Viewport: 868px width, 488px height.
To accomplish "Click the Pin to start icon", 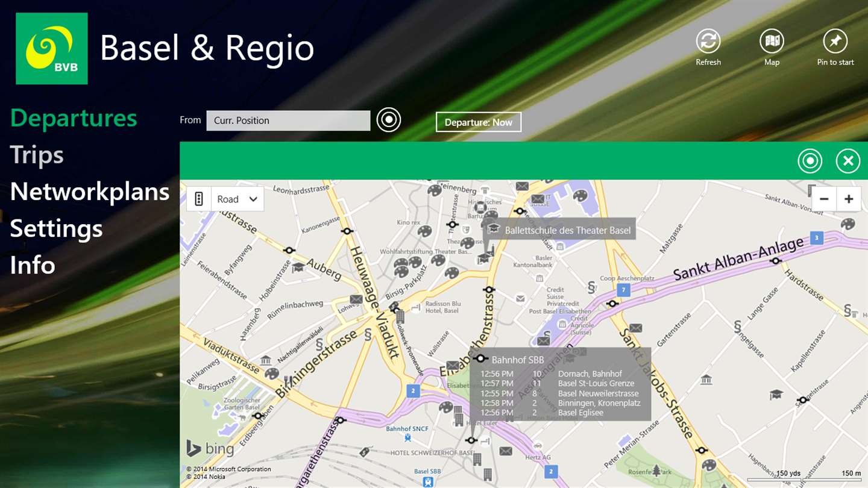I will pyautogui.click(x=835, y=41).
